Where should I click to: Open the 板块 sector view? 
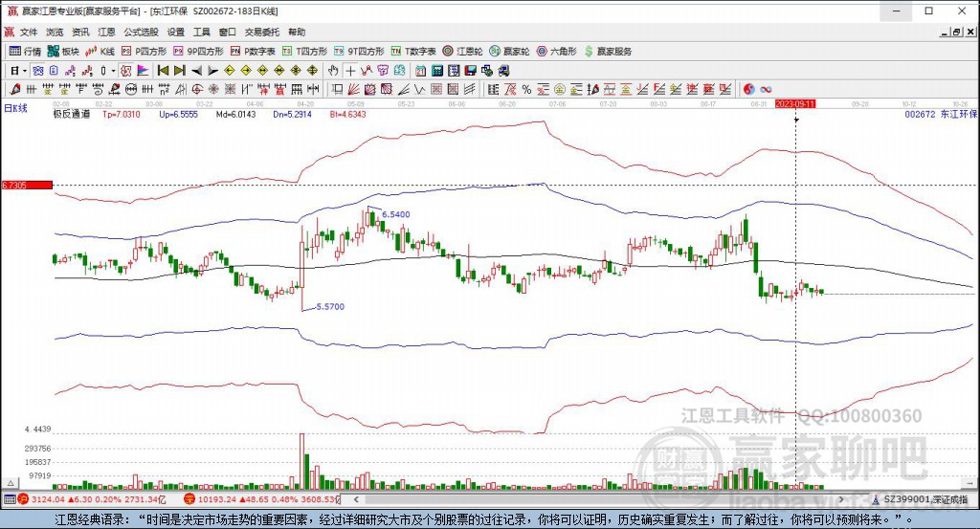point(63,52)
